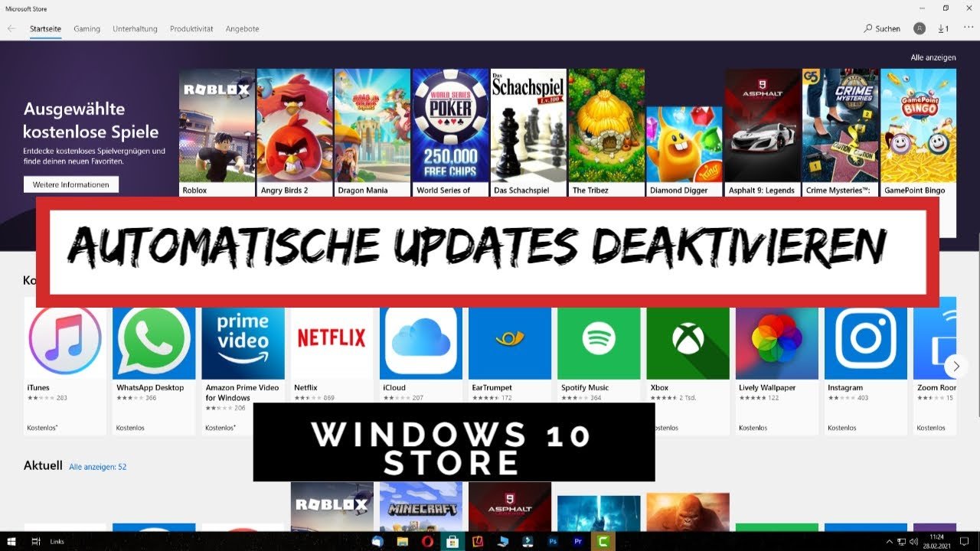Open the Unterhaltung tab
Screen dimensions: 980x551
pyautogui.click(x=135, y=28)
